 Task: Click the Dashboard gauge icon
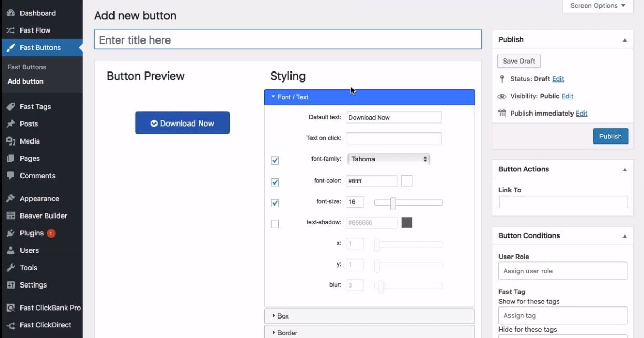(11, 13)
